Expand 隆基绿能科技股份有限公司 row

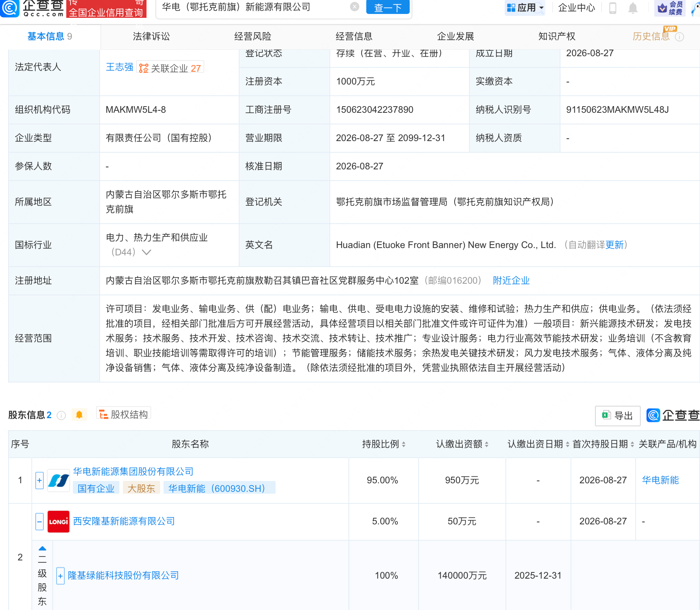pos(60,576)
